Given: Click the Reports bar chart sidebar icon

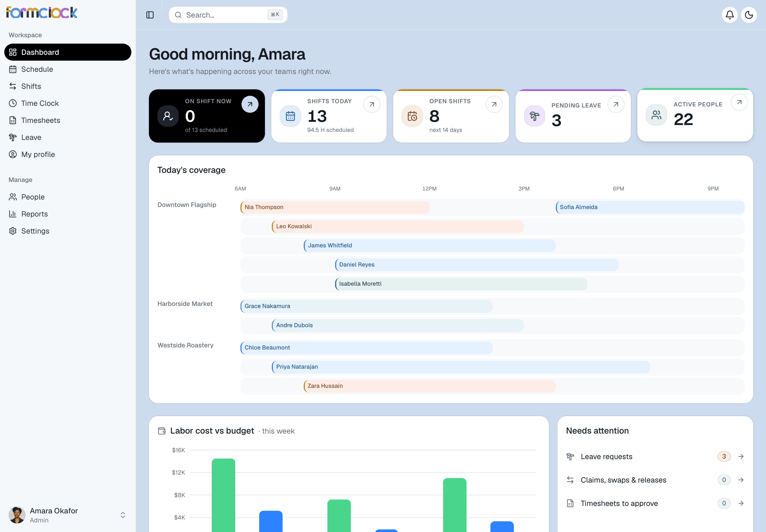Looking at the screenshot, I should (x=13, y=214).
